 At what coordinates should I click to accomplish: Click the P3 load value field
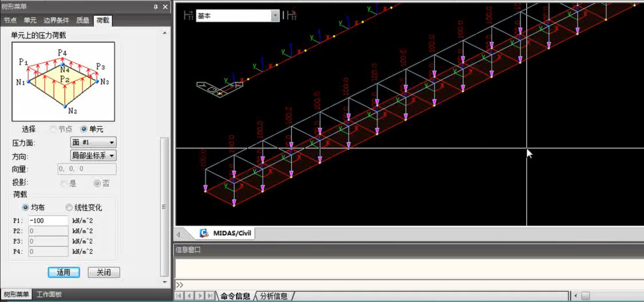click(x=48, y=241)
